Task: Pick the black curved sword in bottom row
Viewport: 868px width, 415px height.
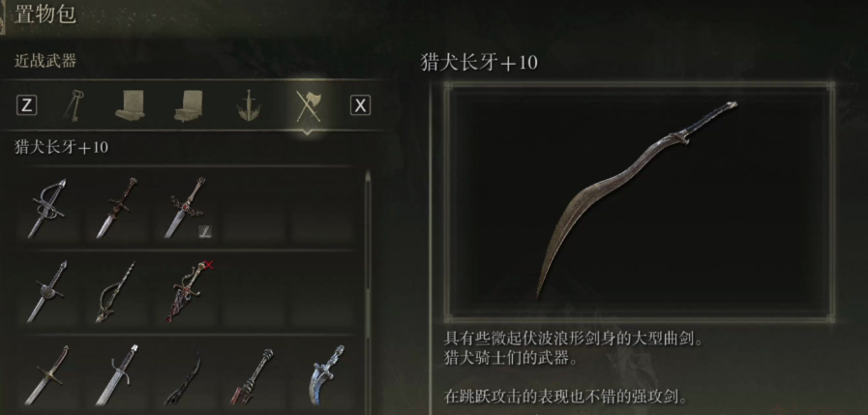Action: coord(185,377)
